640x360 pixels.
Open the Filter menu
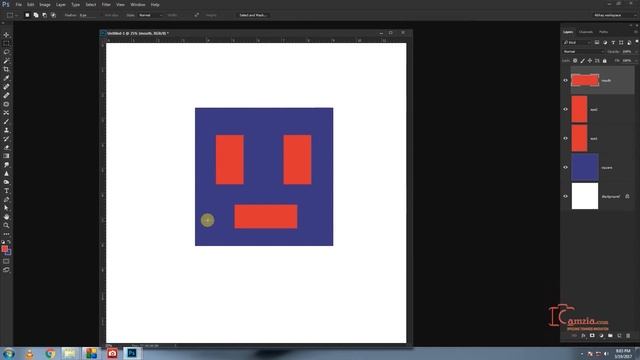(106, 4)
